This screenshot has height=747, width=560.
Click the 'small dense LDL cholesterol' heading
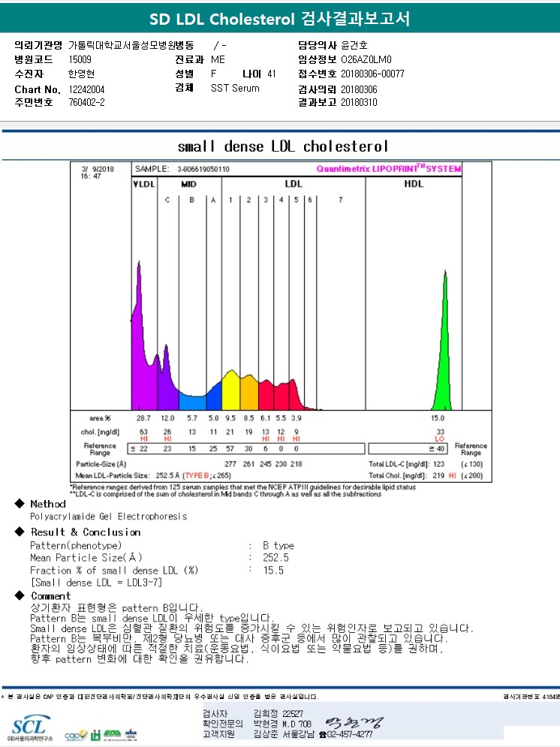pos(282,146)
